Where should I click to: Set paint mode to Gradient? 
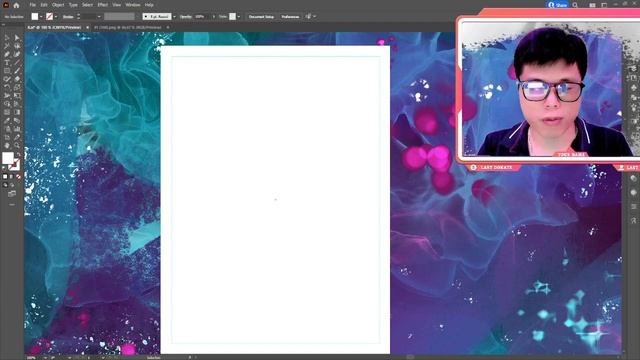11,176
